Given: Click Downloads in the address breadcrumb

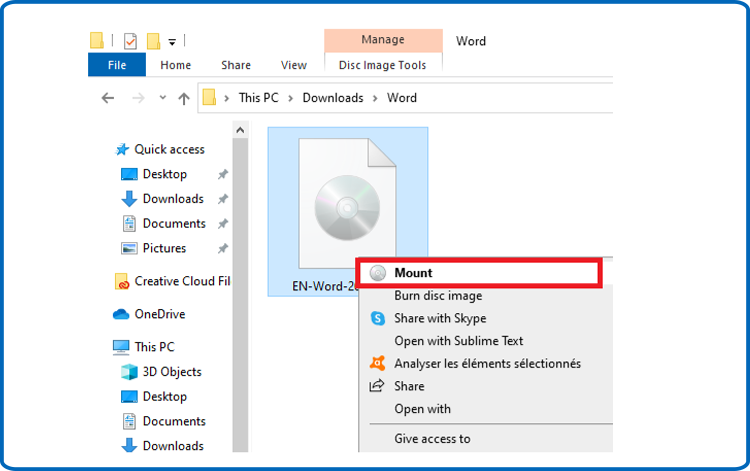Looking at the screenshot, I should click(x=333, y=98).
